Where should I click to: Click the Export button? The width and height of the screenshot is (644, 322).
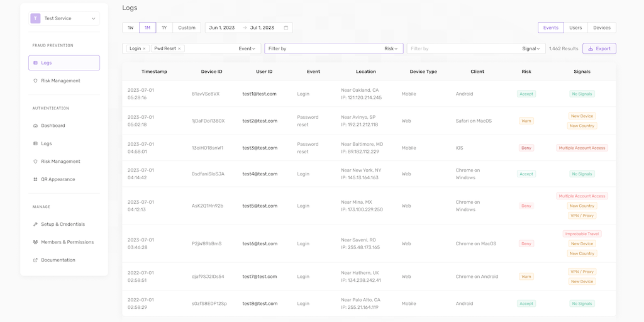tap(599, 48)
